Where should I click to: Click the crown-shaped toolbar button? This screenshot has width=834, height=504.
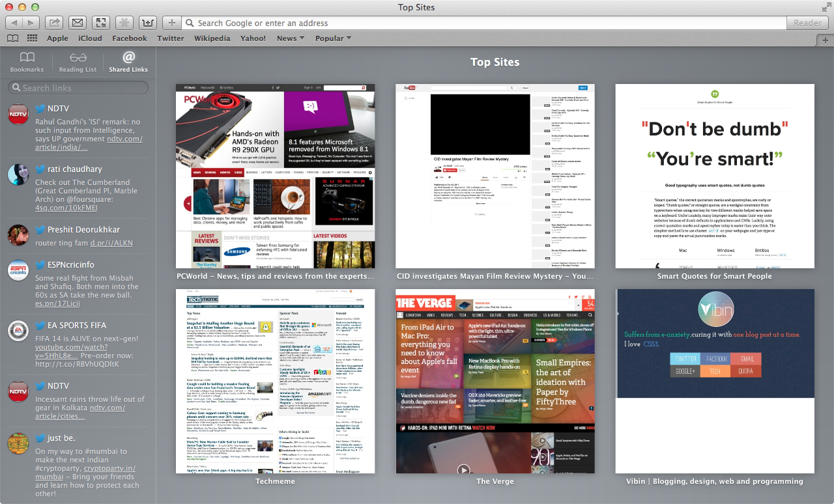[x=148, y=23]
